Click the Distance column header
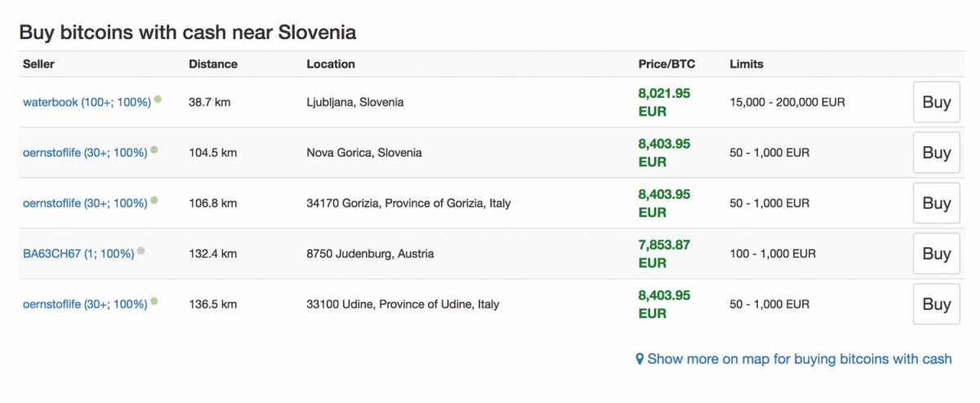The width and height of the screenshot is (980, 403). (213, 64)
